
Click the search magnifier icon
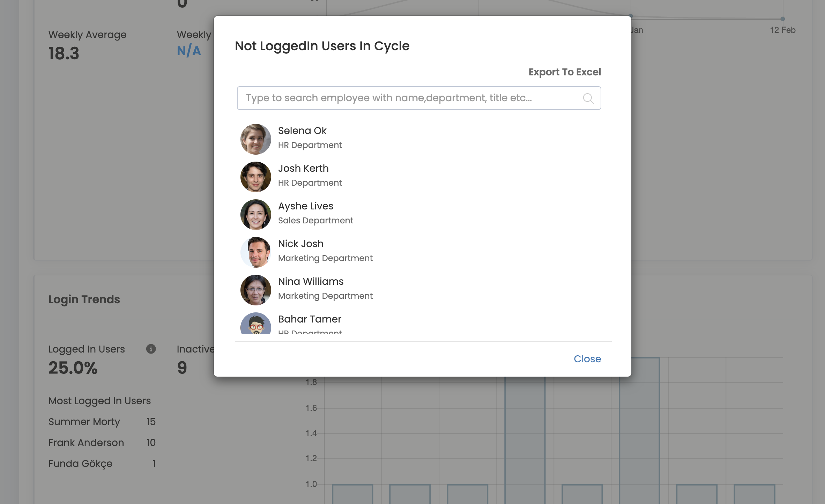(x=588, y=98)
